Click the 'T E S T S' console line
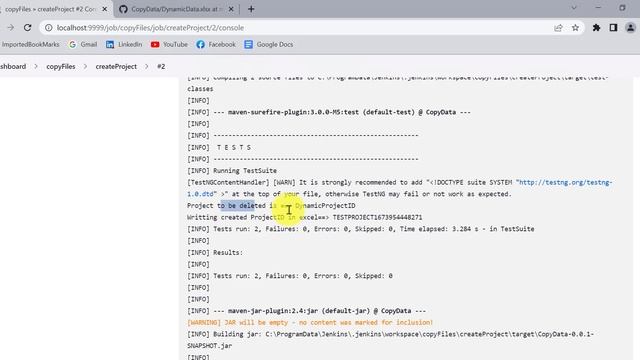Viewport: 640px width, 360px height. point(219,147)
